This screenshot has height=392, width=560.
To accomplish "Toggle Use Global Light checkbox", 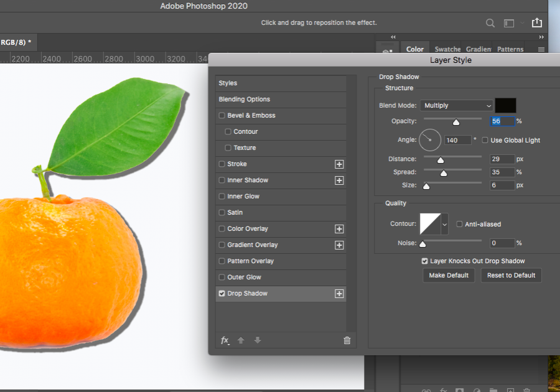I will coord(485,141).
